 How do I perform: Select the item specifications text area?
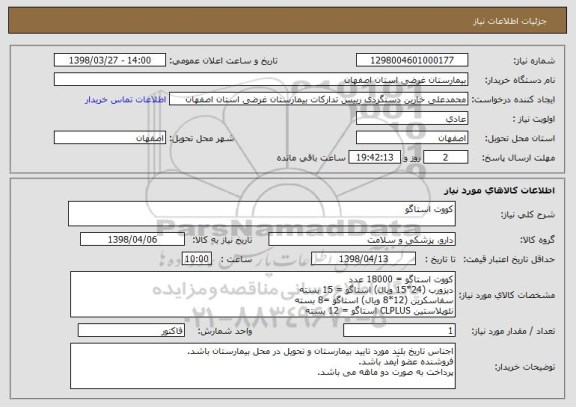click(x=263, y=295)
